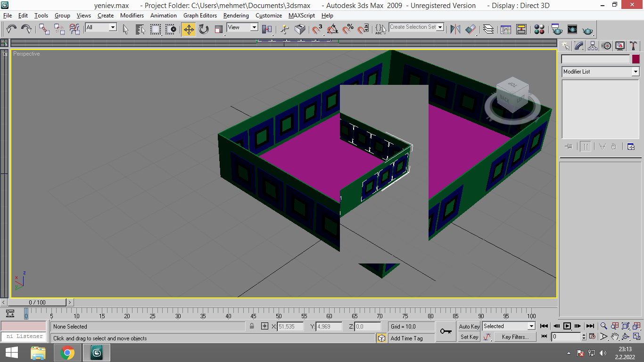Toggle Select and Manipulate mode
The height and width of the screenshot is (362, 644).
[285, 29]
